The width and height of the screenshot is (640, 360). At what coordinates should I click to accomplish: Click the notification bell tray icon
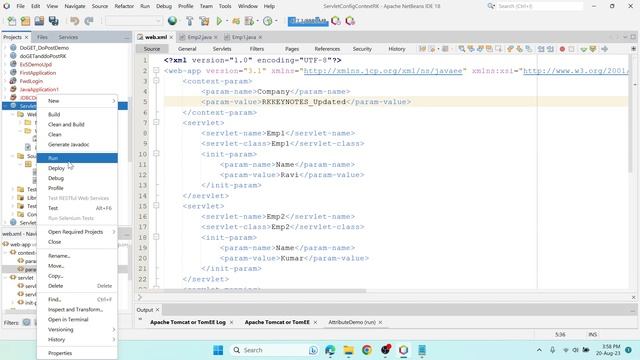tap(629, 350)
